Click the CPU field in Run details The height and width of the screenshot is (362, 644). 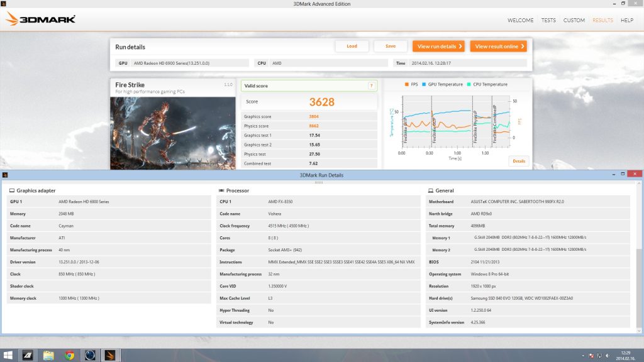click(x=321, y=63)
